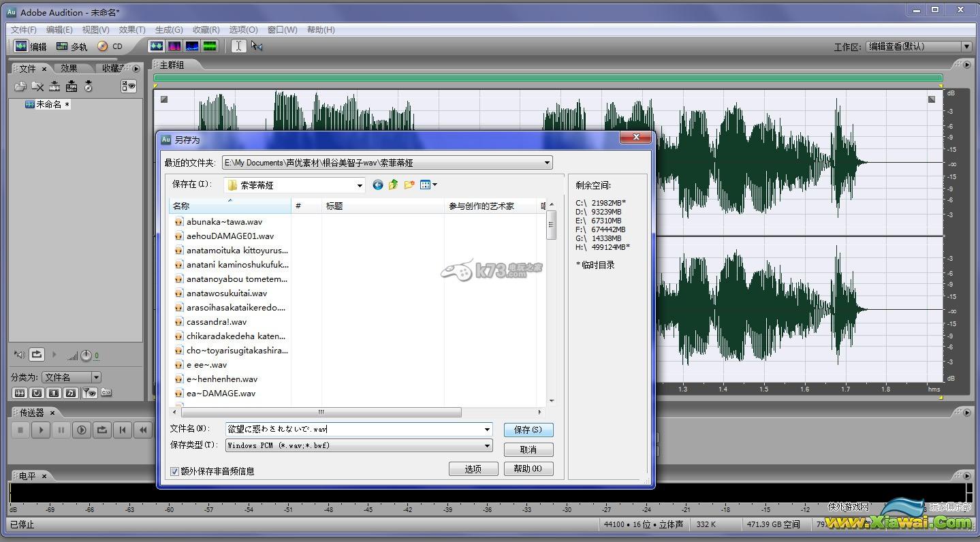Screen dimensions: 980x542
Task: Select spectral frequency display icon
Action: [174, 46]
